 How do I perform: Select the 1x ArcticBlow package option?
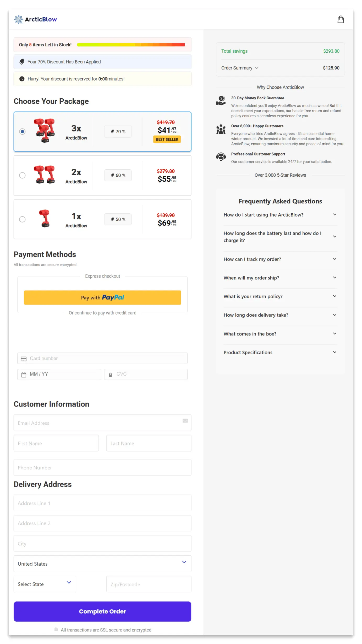click(x=23, y=219)
